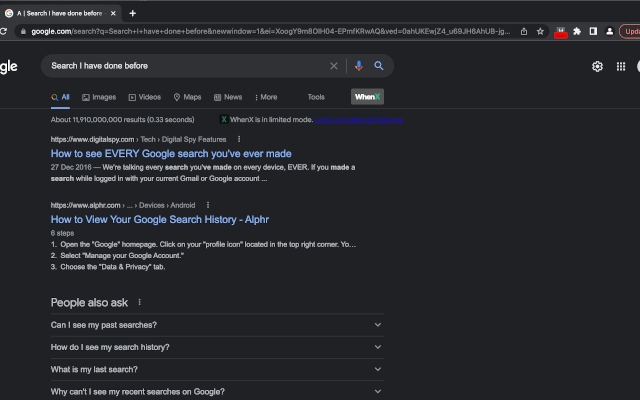Click the Google logo
The width and height of the screenshot is (640, 400).
[x=9, y=67]
